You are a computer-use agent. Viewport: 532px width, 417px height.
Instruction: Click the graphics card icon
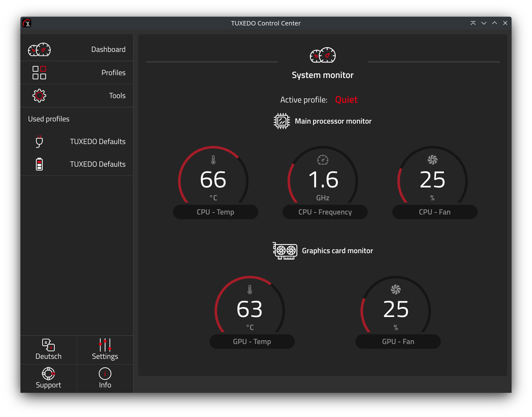click(285, 251)
